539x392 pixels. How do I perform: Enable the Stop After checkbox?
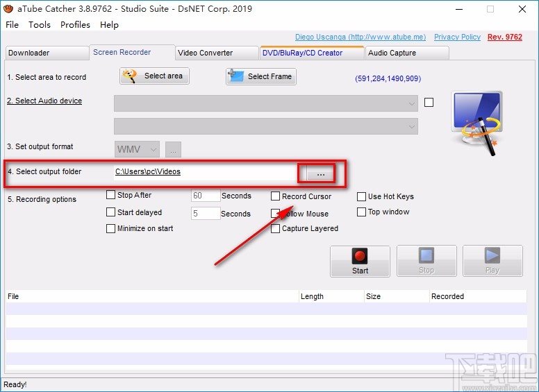point(111,196)
